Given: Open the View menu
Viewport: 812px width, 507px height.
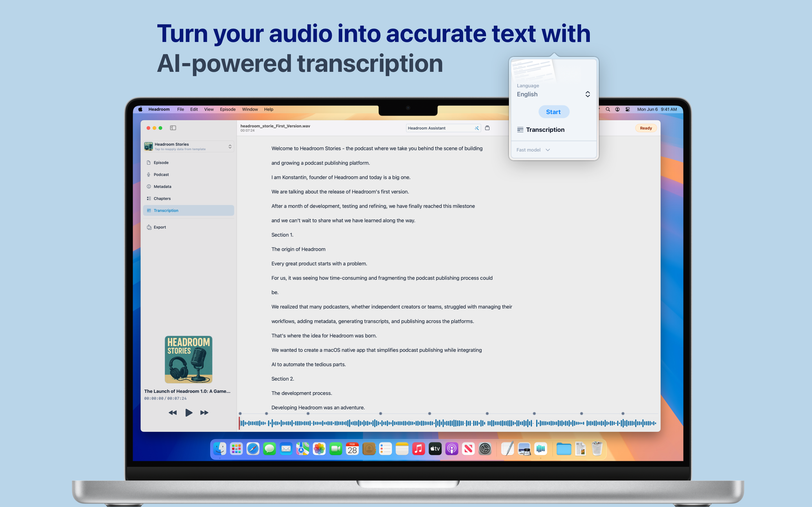Looking at the screenshot, I should (x=209, y=109).
